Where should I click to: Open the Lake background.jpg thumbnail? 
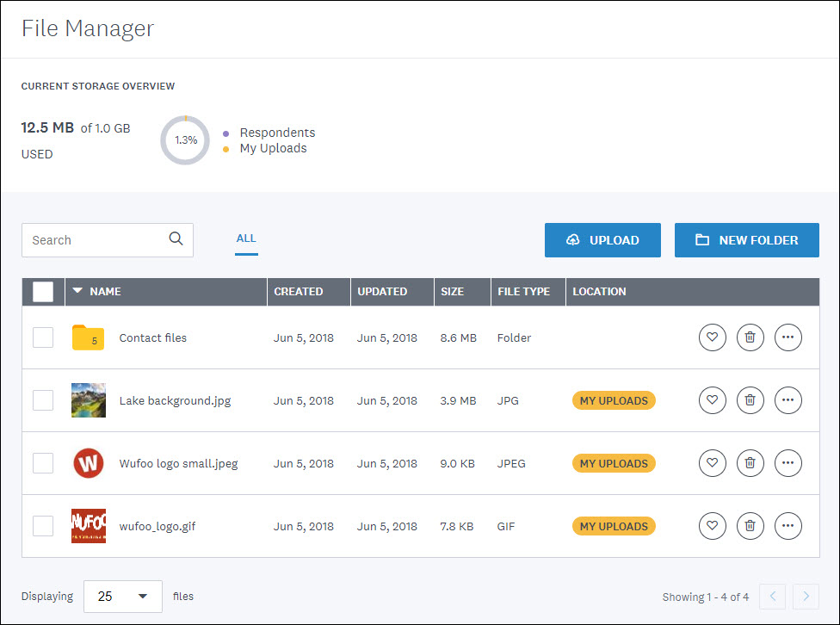[x=88, y=400]
